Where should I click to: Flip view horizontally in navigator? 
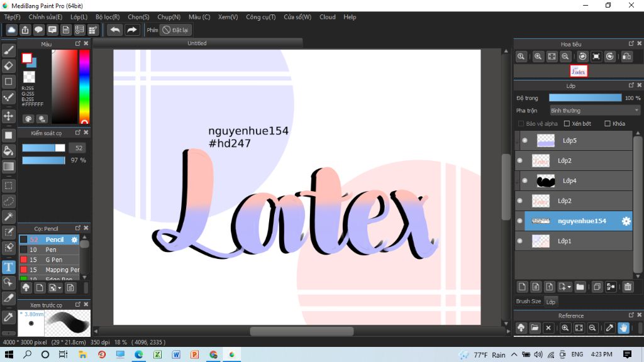click(626, 57)
